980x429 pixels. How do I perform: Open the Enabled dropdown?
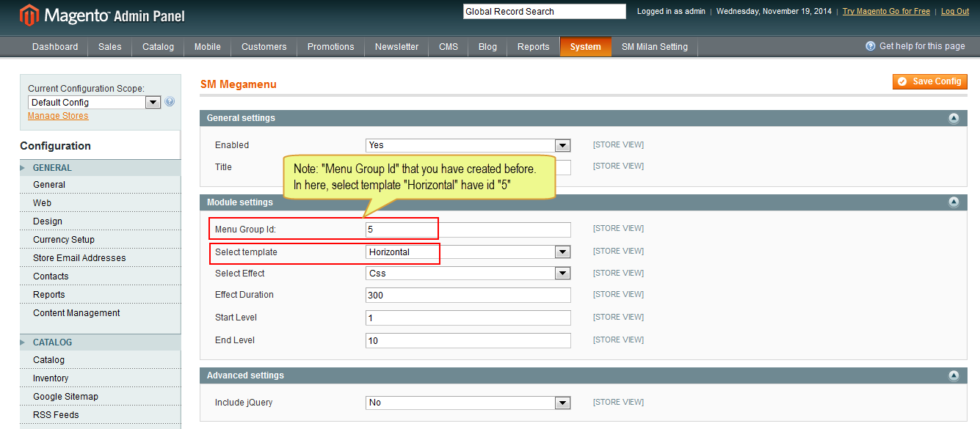click(468, 145)
